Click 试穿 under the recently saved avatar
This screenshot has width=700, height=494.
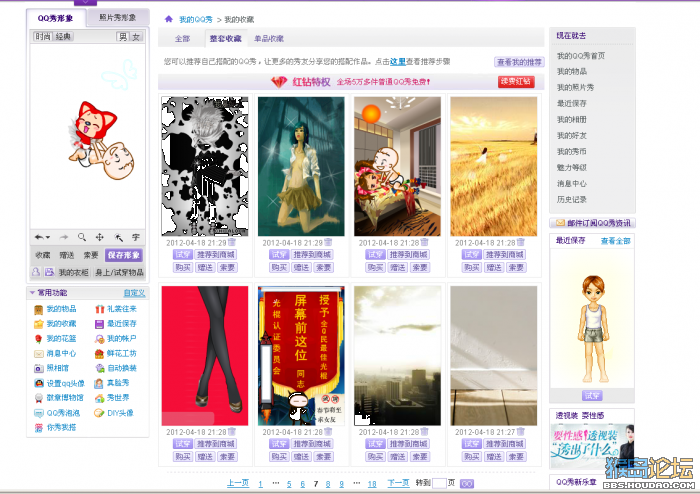click(x=592, y=395)
